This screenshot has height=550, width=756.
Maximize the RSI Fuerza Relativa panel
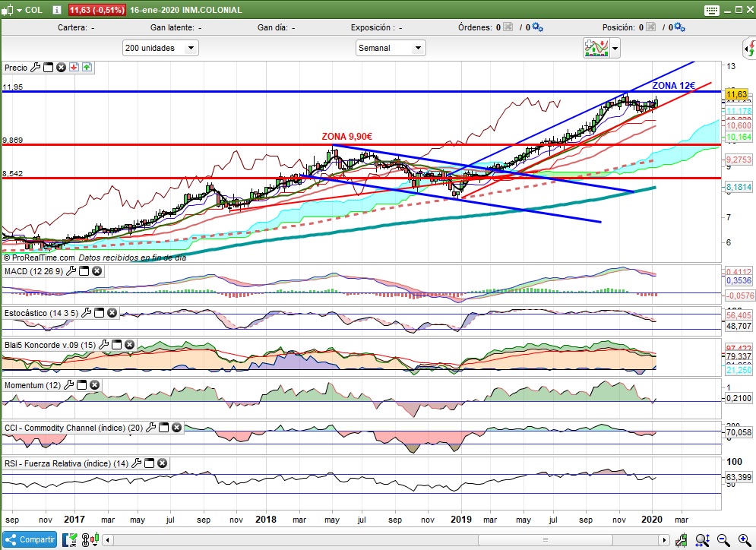[149, 463]
